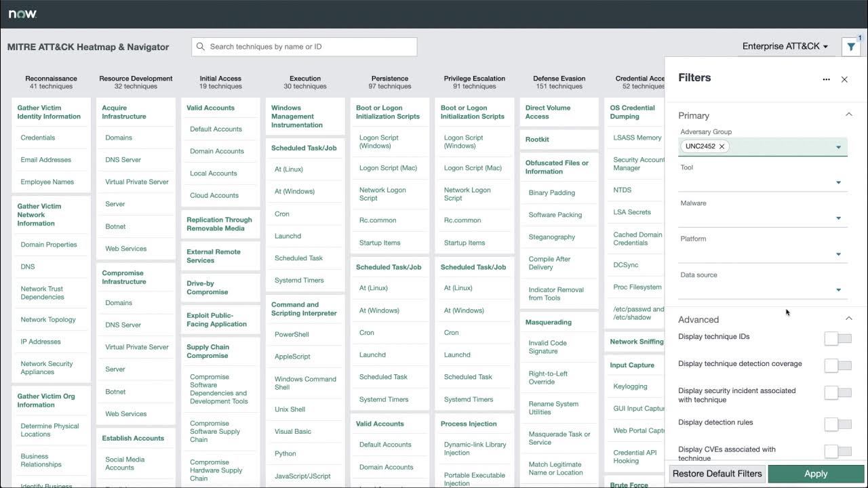Click the Apply button
868x488 pixels.
pos(816,473)
